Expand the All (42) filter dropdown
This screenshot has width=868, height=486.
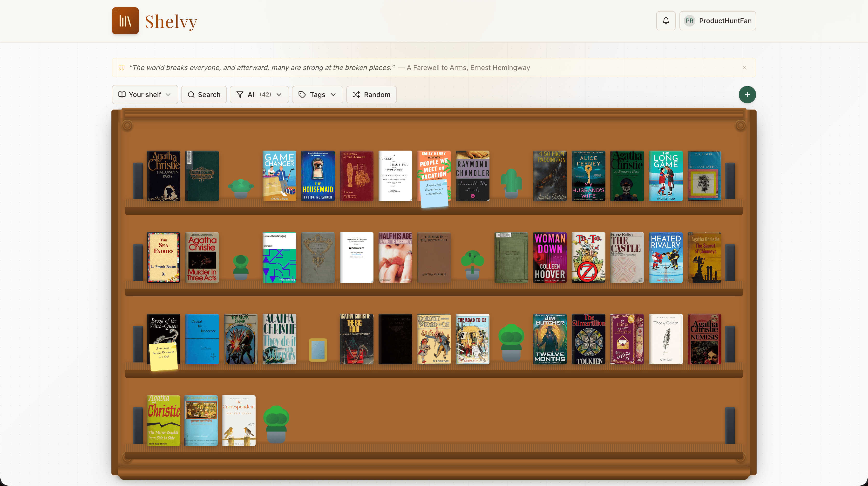coord(259,95)
